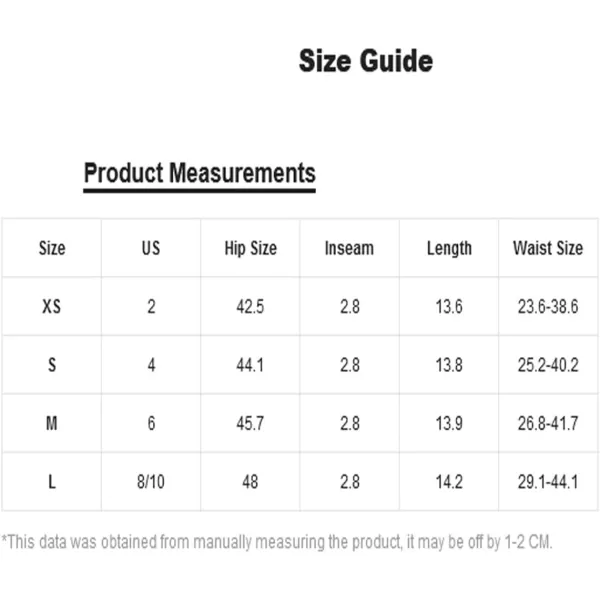Click the manual measurement disclaimer note
600x600 pixels.
pos(277,542)
